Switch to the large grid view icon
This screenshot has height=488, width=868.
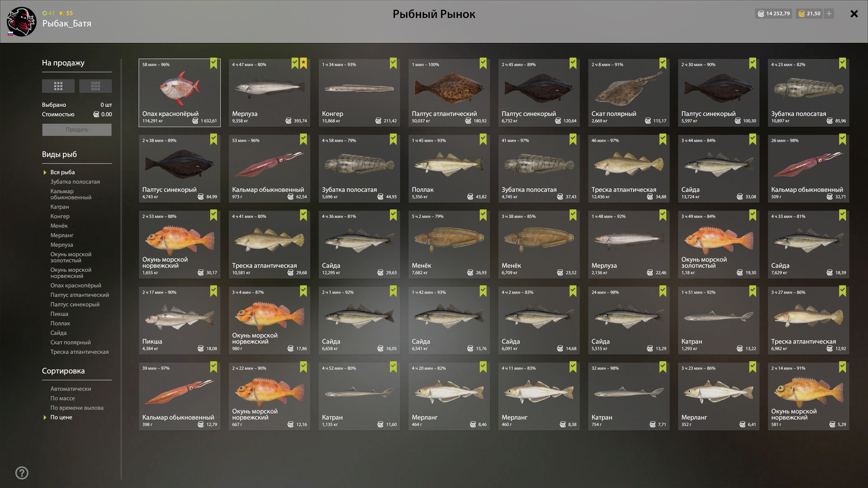click(x=58, y=86)
